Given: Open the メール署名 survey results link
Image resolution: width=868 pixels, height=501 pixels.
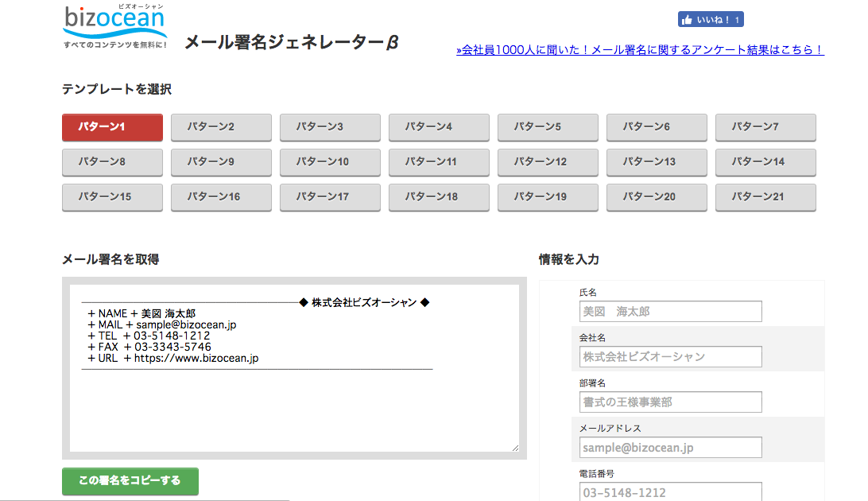Looking at the screenshot, I should (640, 50).
